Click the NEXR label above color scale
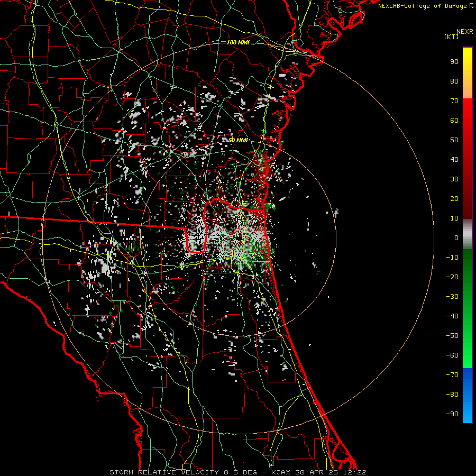Screen dimensions: 476x476 click(465, 32)
